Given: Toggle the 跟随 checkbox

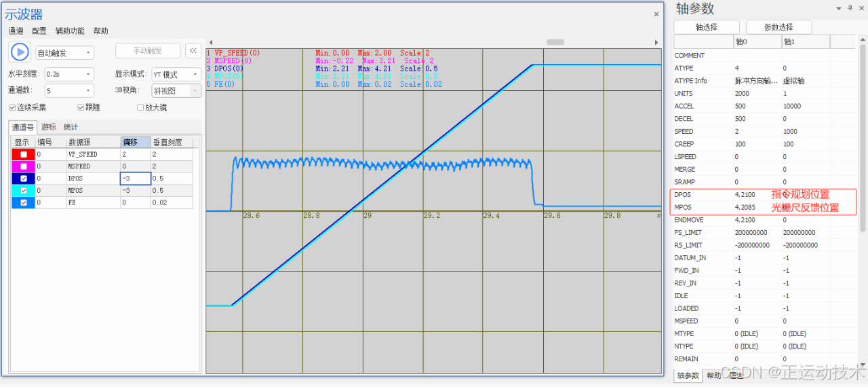Looking at the screenshot, I should click(81, 107).
